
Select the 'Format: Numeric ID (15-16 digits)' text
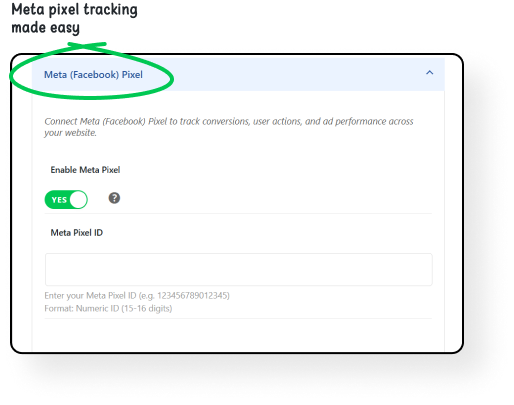[x=108, y=308]
